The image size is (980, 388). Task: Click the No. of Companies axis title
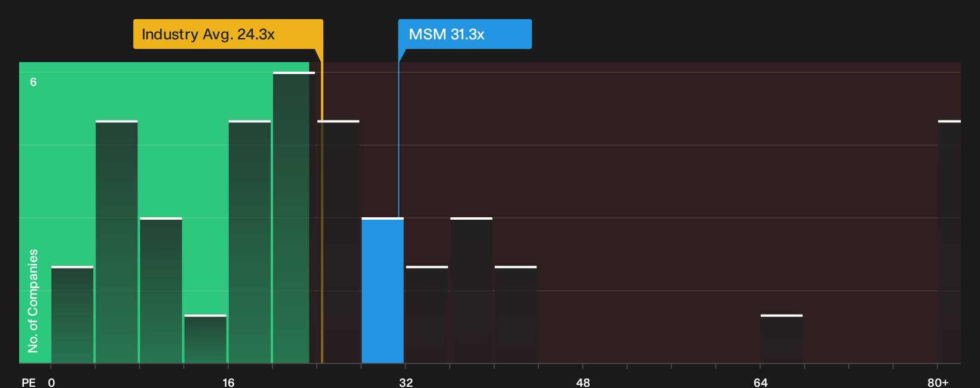33,301
